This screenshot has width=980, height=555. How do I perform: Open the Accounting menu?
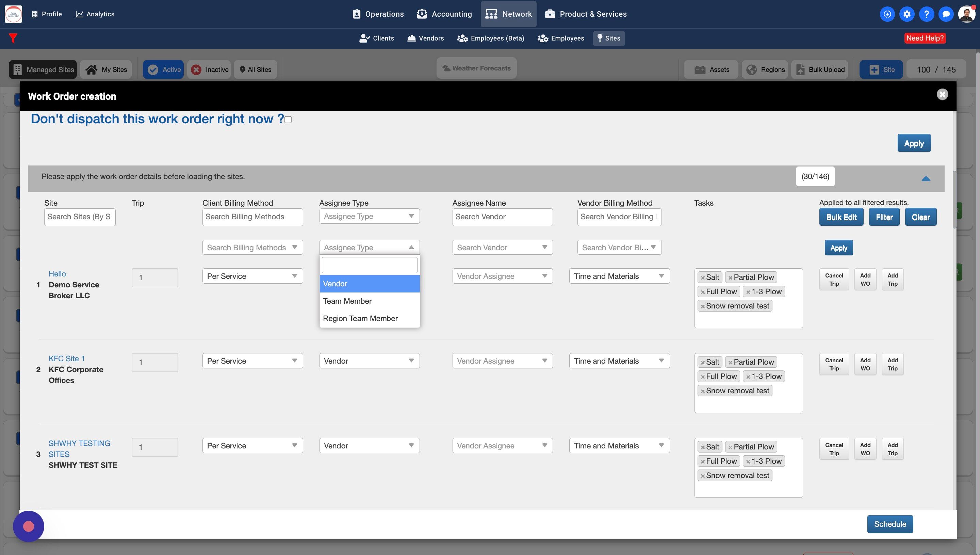[x=444, y=14]
